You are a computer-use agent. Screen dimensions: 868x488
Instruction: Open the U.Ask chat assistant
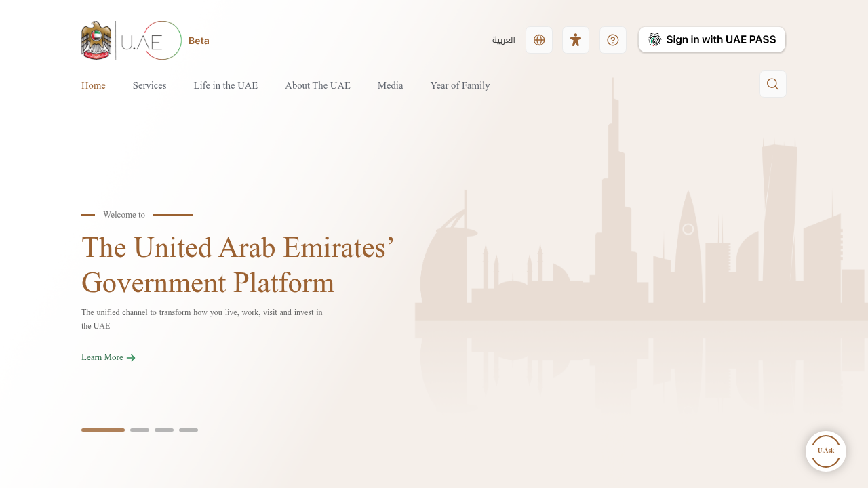point(826,451)
